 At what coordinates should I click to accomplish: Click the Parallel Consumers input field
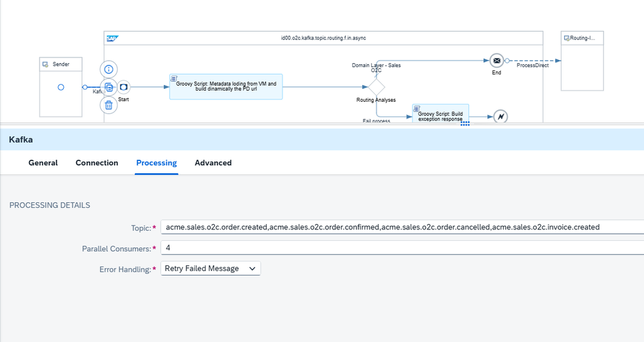[402, 248]
